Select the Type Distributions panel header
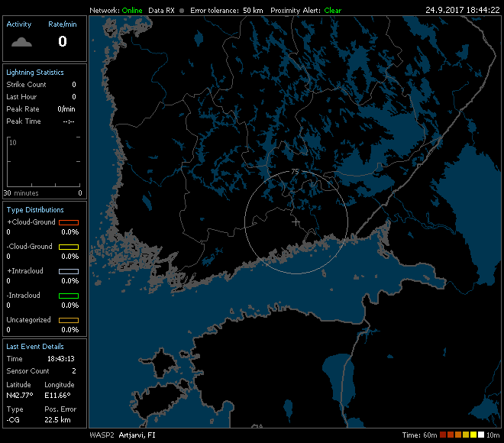 (35, 209)
